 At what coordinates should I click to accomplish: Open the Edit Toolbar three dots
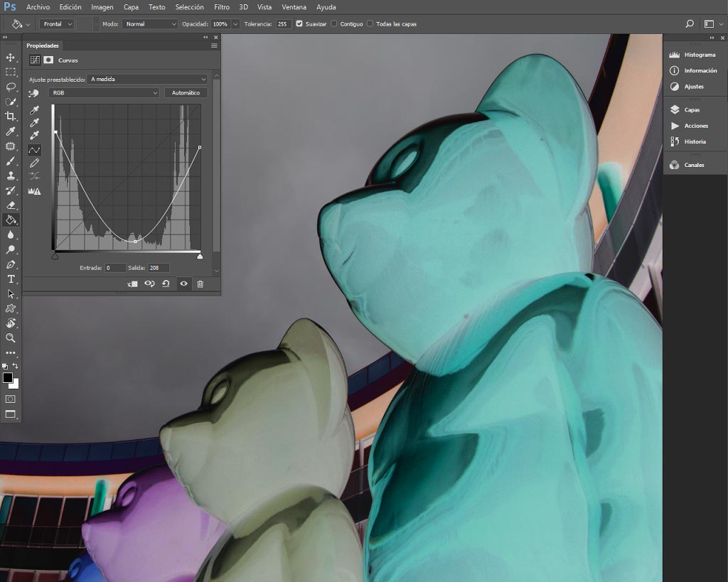click(10, 352)
